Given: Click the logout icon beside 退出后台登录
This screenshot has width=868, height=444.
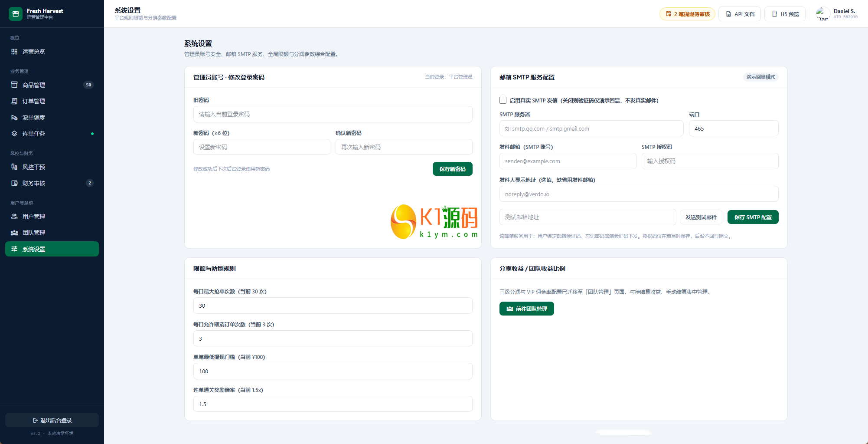Looking at the screenshot, I should point(35,420).
